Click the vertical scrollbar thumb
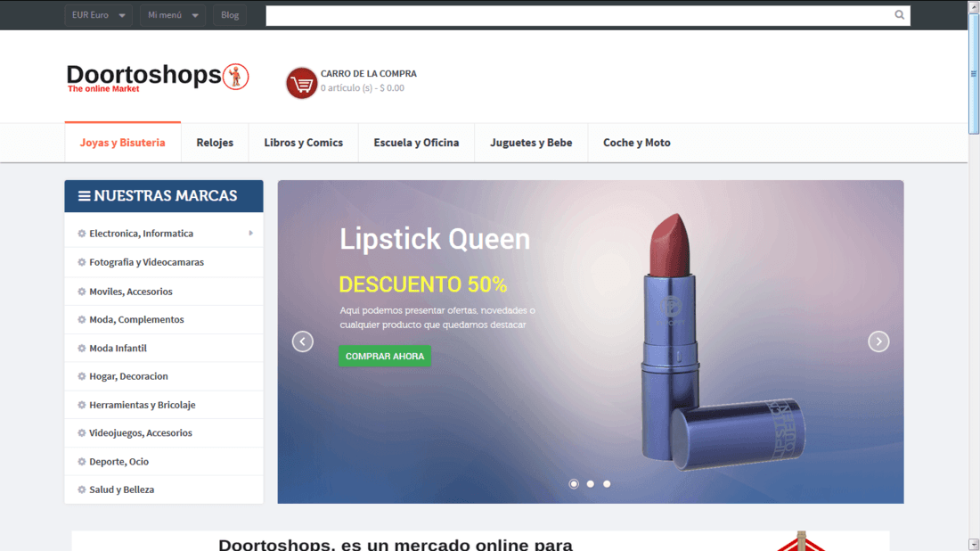Image resolution: width=980 pixels, height=551 pixels. [x=974, y=74]
